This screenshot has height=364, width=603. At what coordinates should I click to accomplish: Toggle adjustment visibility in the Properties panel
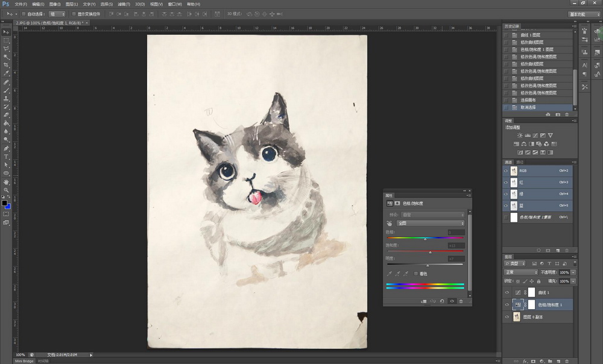(x=452, y=301)
